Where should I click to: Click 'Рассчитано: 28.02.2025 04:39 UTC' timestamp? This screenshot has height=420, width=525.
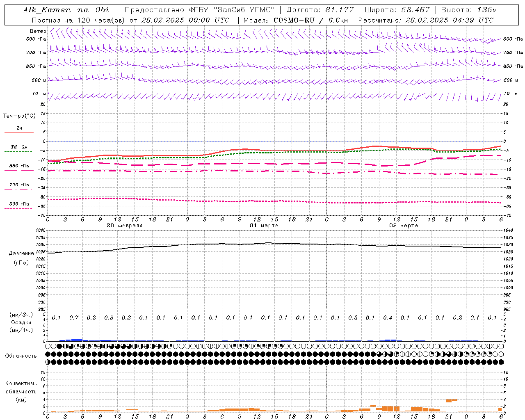[426, 20]
